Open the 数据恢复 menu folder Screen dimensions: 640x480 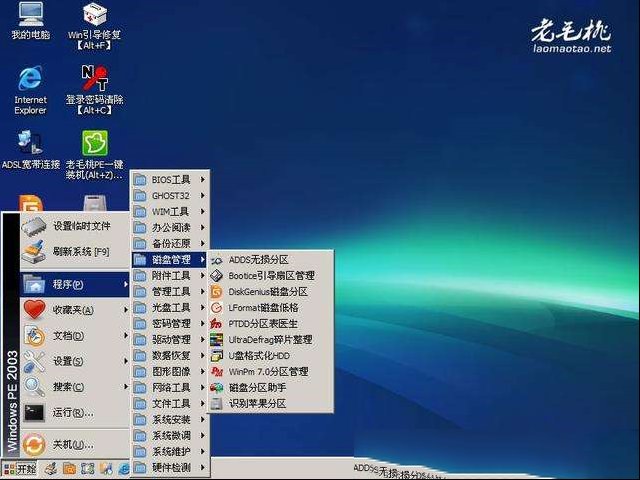170,356
